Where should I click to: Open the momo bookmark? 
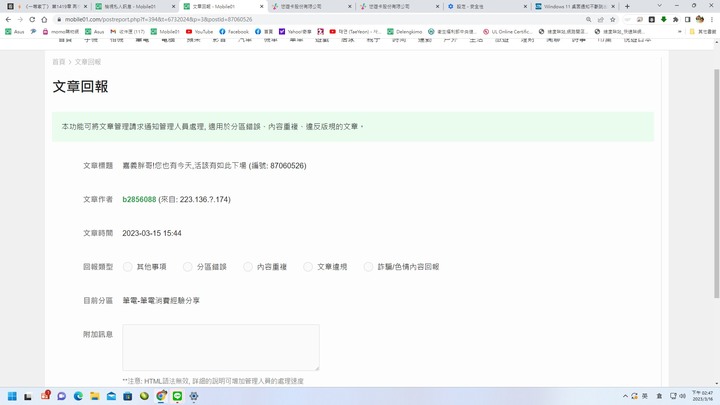[x=61, y=32]
